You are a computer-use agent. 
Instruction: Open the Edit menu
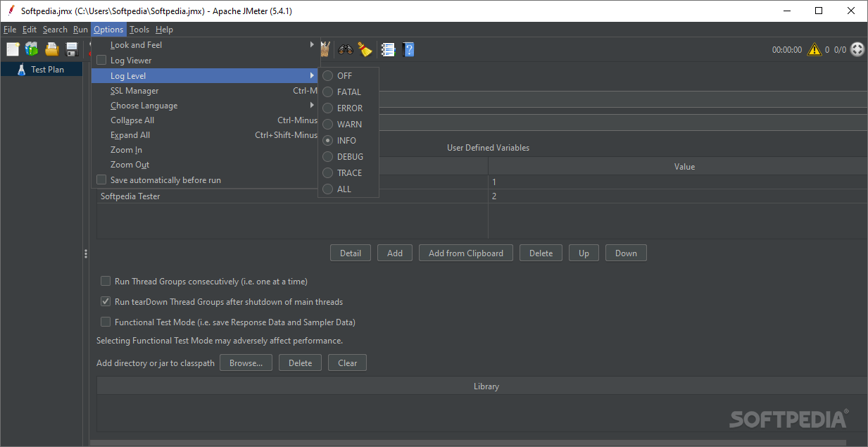tap(30, 30)
